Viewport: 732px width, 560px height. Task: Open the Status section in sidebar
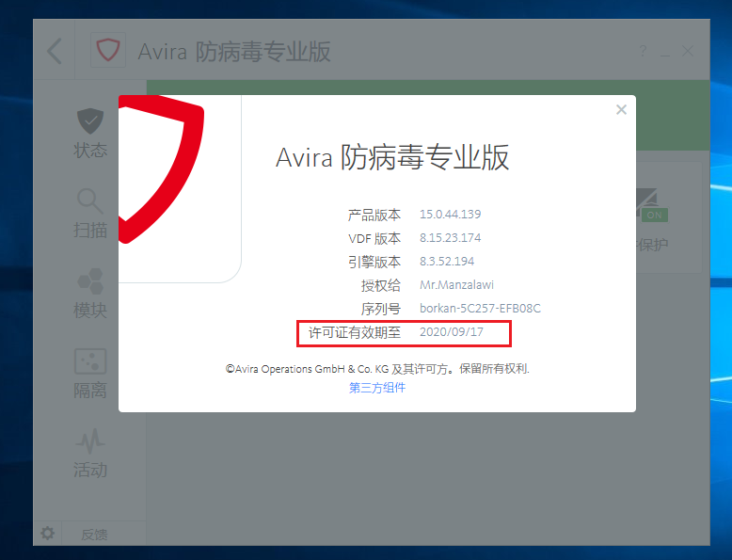coord(90,133)
